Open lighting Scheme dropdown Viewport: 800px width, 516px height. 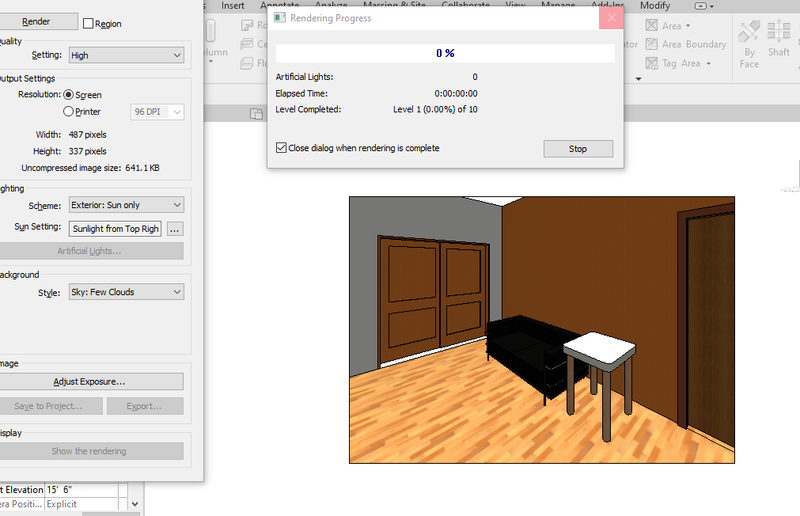pyautogui.click(x=127, y=205)
